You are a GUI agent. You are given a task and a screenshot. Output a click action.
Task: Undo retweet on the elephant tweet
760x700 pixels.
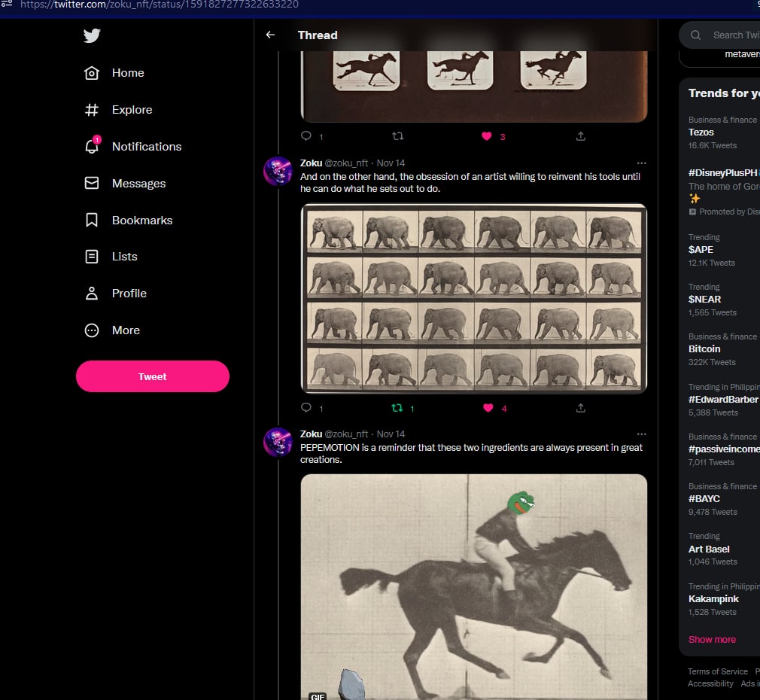tap(397, 408)
